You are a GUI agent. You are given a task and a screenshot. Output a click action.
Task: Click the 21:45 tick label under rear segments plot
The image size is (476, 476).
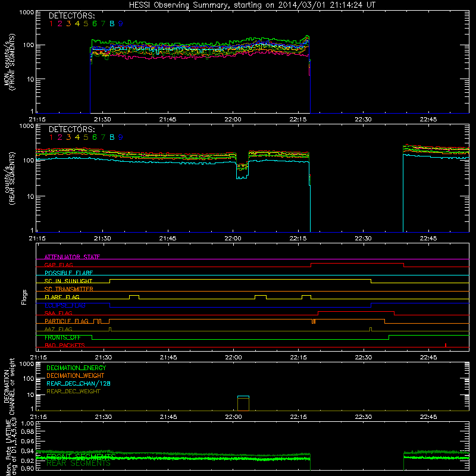pyautogui.click(x=168, y=239)
